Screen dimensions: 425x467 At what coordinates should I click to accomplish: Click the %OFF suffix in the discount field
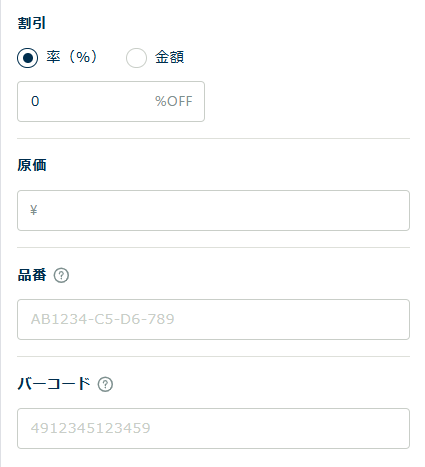[x=174, y=101]
